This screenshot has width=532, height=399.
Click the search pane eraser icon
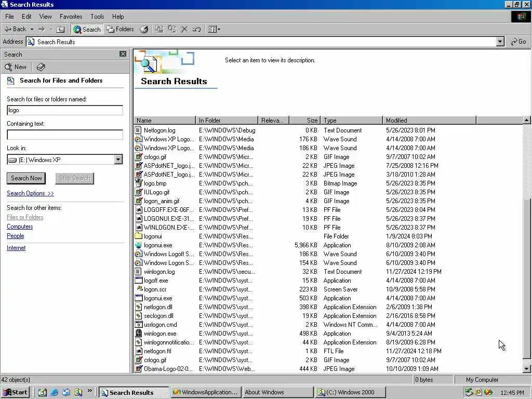(x=41, y=67)
